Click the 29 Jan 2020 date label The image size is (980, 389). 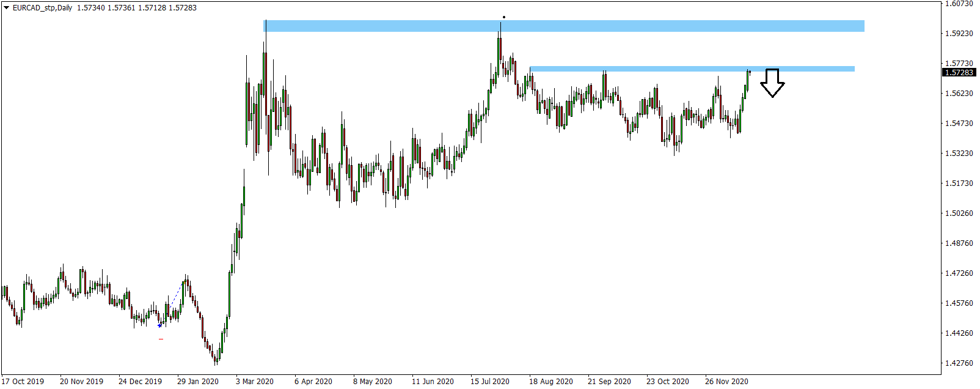click(x=198, y=382)
